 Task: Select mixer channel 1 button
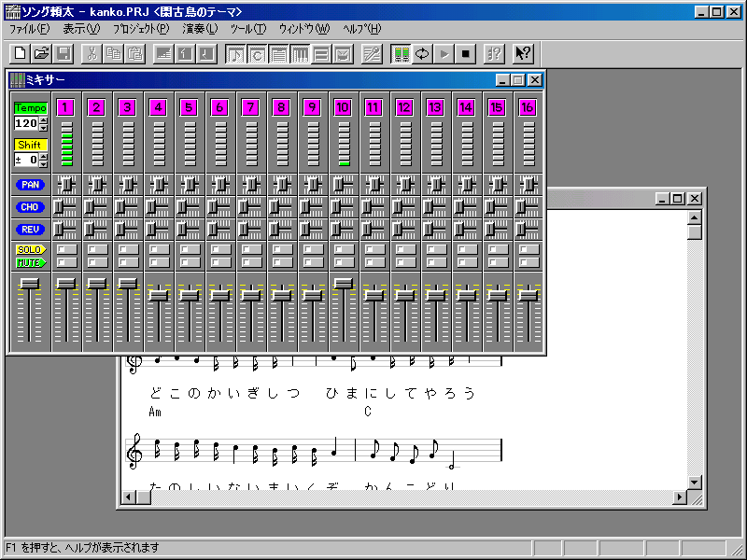point(65,107)
